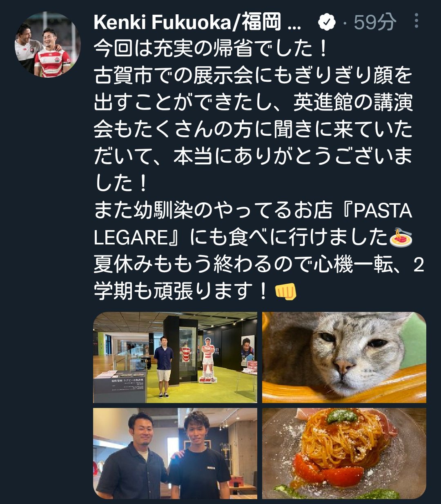This screenshot has height=504, width=441.
Task: Click the Kenki Fukuoka display name
Action: pos(197,22)
